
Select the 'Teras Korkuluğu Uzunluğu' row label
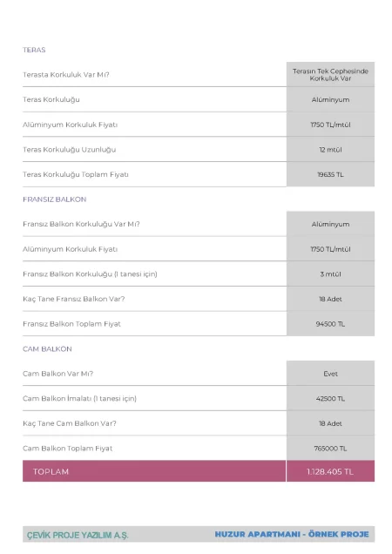70,150
